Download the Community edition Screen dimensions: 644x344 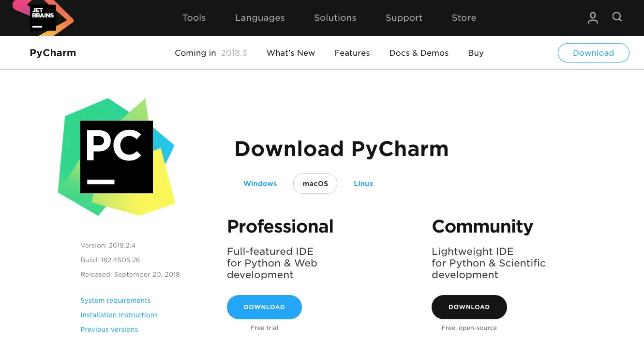point(469,307)
